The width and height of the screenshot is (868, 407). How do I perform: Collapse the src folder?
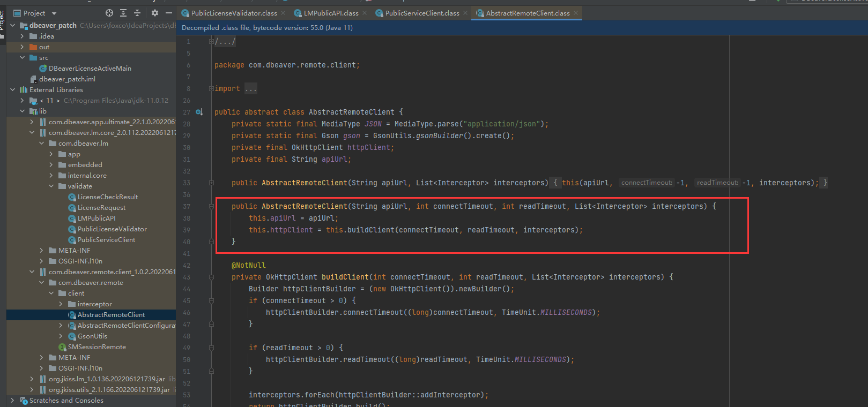pos(22,57)
